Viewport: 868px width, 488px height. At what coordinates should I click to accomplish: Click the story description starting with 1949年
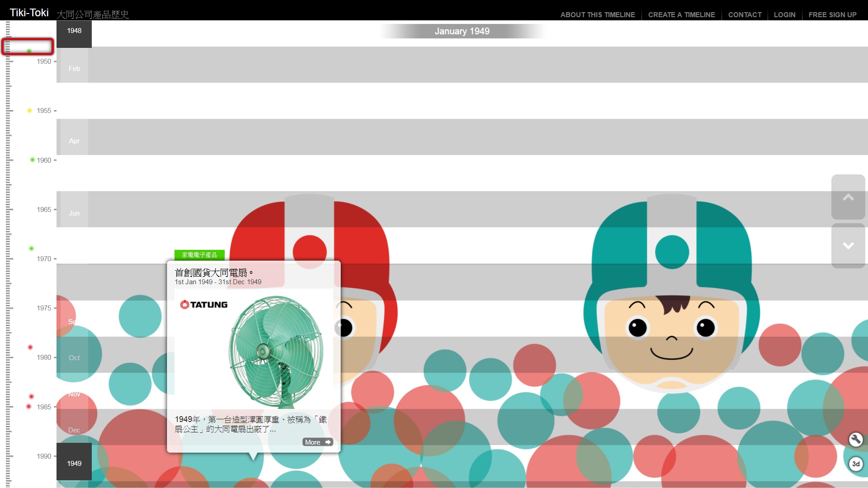click(x=251, y=424)
